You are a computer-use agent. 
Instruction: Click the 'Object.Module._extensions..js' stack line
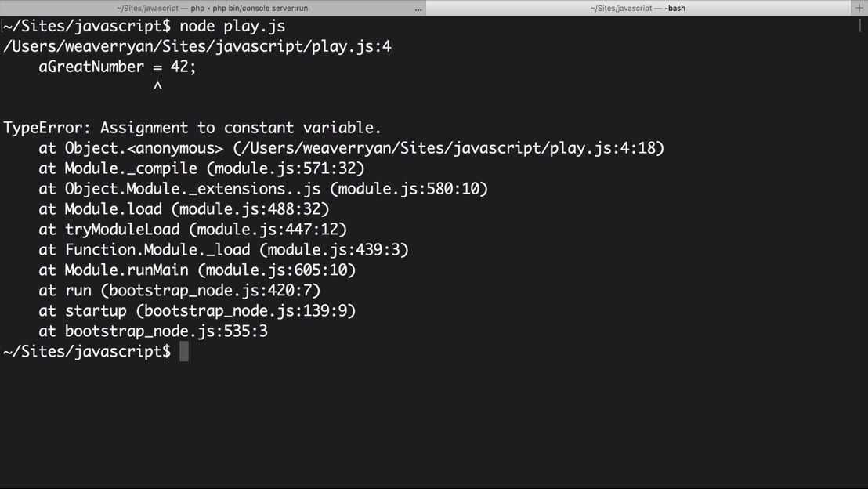point(263,189)
